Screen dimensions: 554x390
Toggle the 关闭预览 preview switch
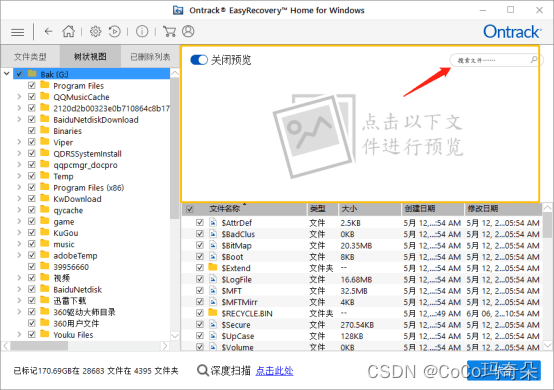[x=199, y=60]
